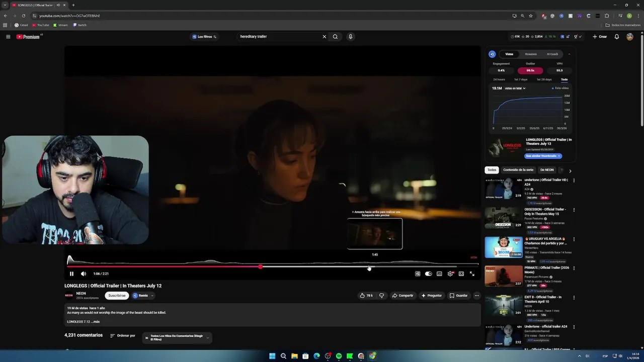Show more suggestion chips with the right arrow

pos(570,170)
